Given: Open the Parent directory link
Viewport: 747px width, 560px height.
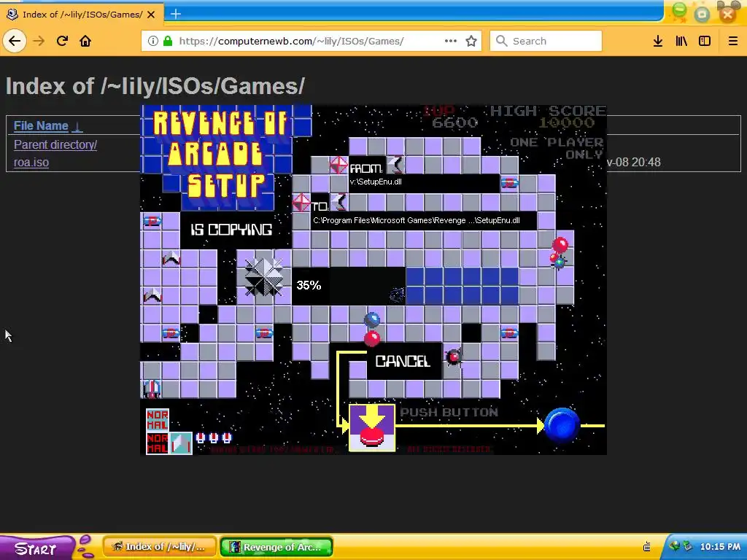Looking at the screenshot, I should [x=55, y=145].
